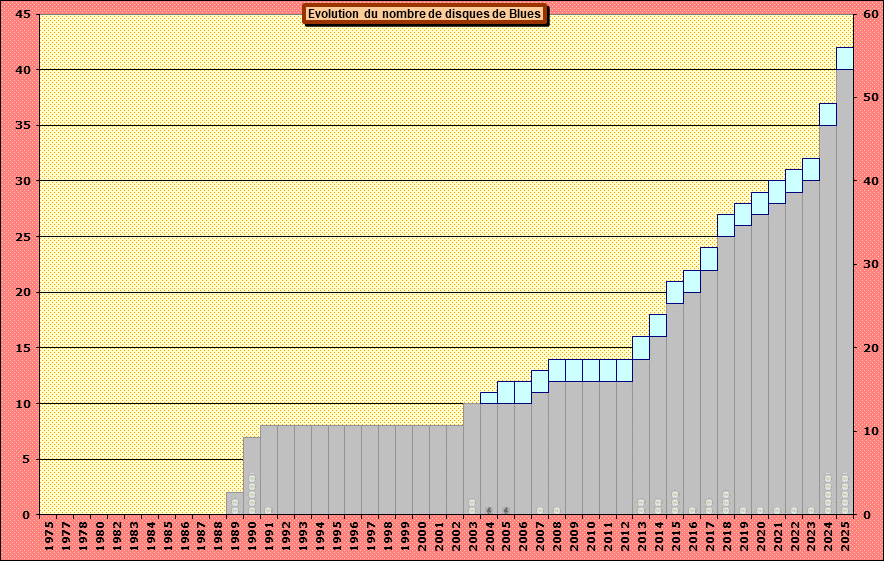Image resolution: width=884 pixels, height=561 pixels.
Task: Click the chart title 'Evolution du nombre de disques de Blues'
Action: (x=425, y=14)
